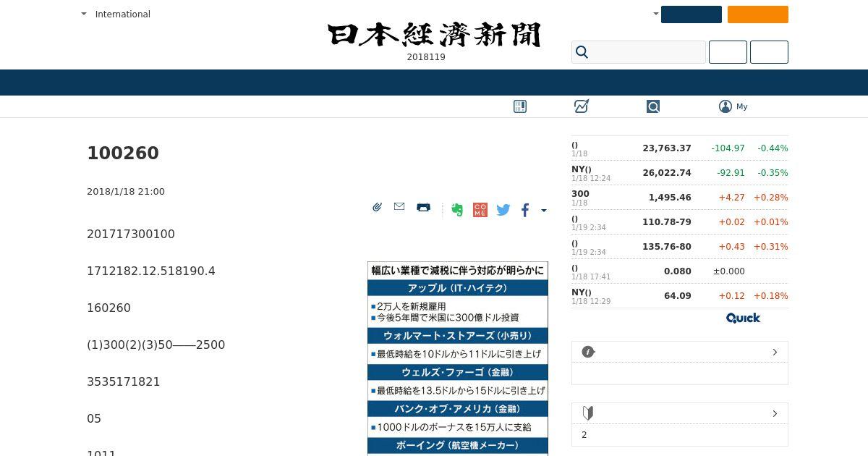Click exchange rate 135.76-80
The width and height of the screenshot is (868, 456).
pos(667,247)
